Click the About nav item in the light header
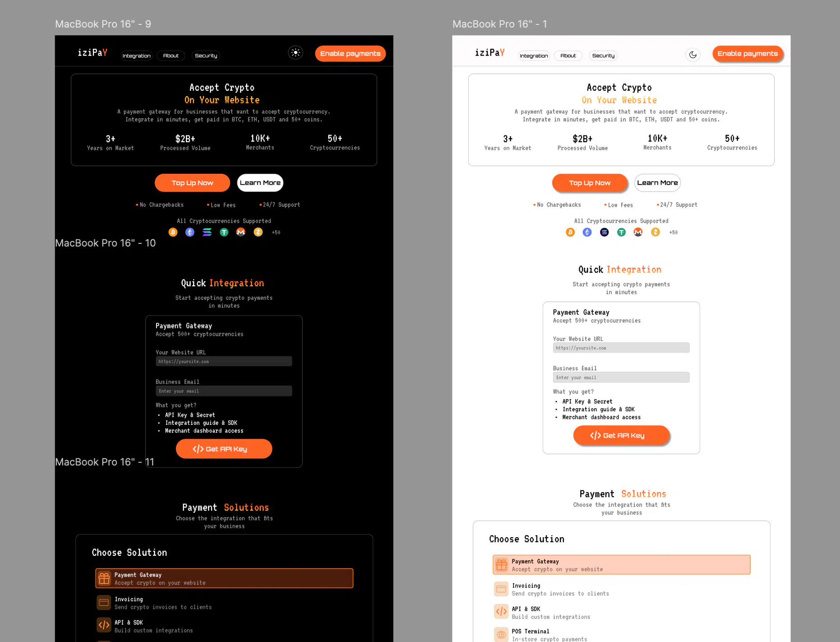This screenshot has width=840, height=642. 568,56
